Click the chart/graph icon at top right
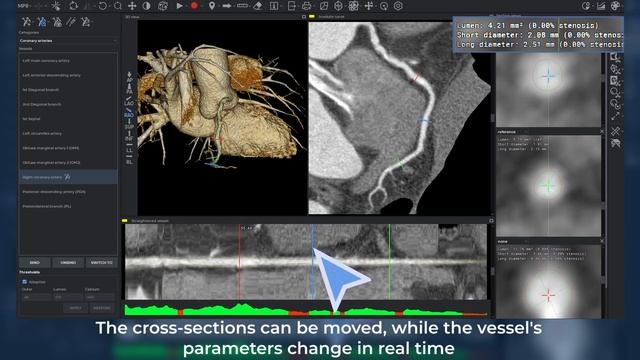This screenshot has width=640, height=360. (x=601, y=6)
